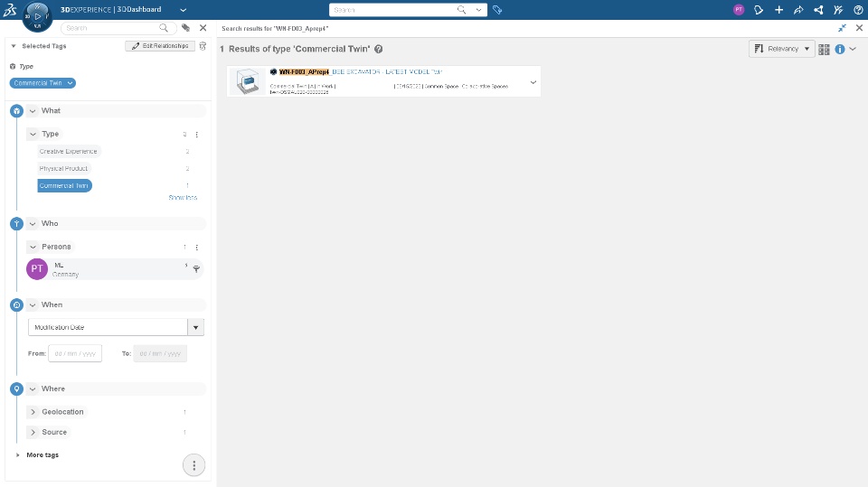Screen dimensions: 868x487
Task: Toggle the 6WTags icon in top bar
Action: tap(497, 10)
